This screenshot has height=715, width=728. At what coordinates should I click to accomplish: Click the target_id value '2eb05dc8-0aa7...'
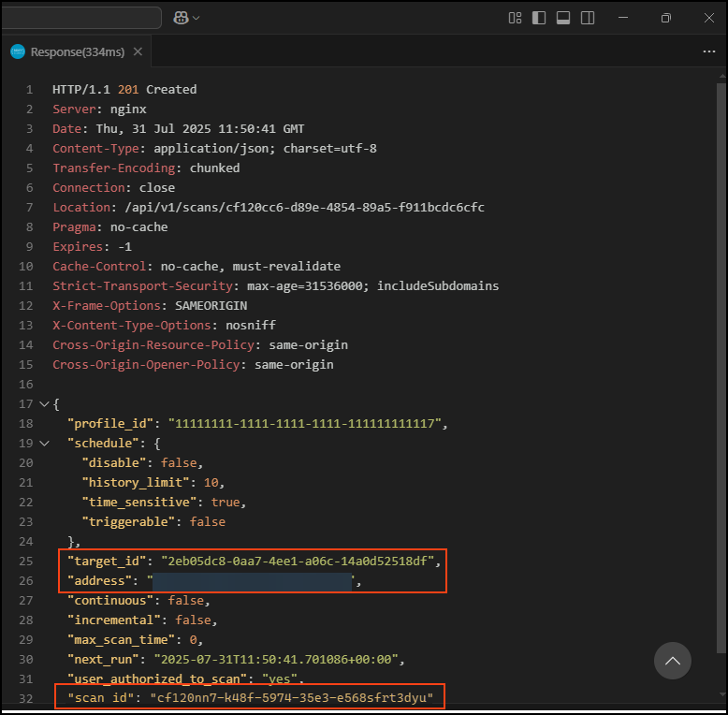pos(298,561)
